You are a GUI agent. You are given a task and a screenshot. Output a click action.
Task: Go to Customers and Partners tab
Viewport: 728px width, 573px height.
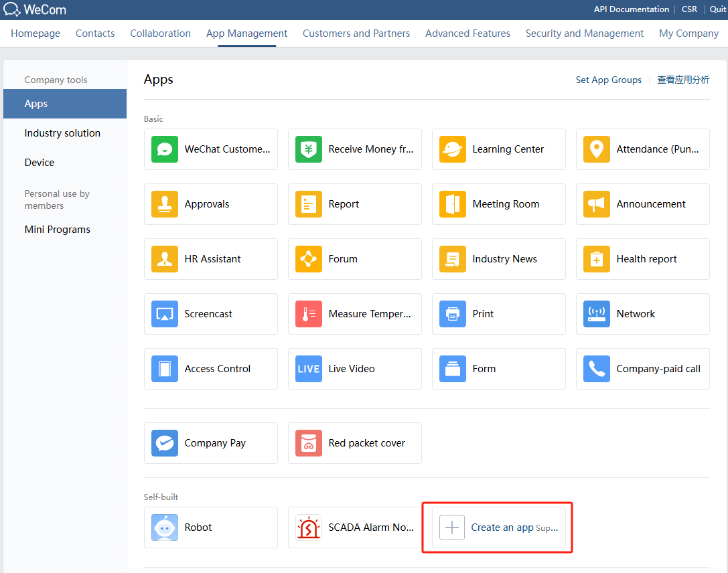coord(356,33)
